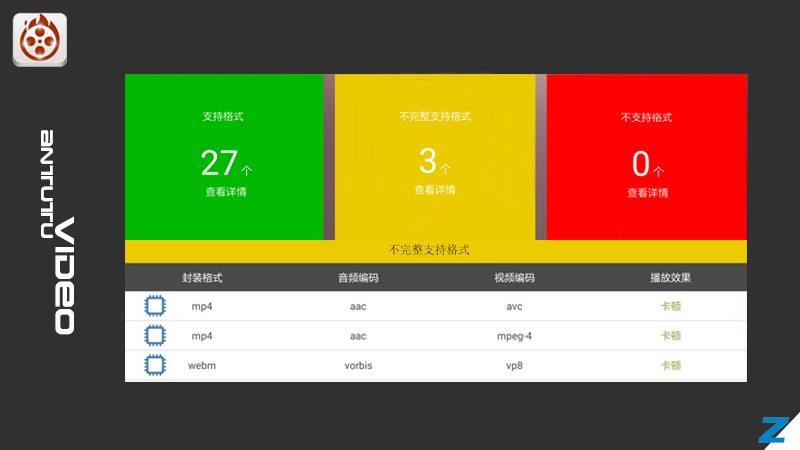Viewport: 800px width, 450px height.
Task: Click the number 0 in red card
Action: 641,164
